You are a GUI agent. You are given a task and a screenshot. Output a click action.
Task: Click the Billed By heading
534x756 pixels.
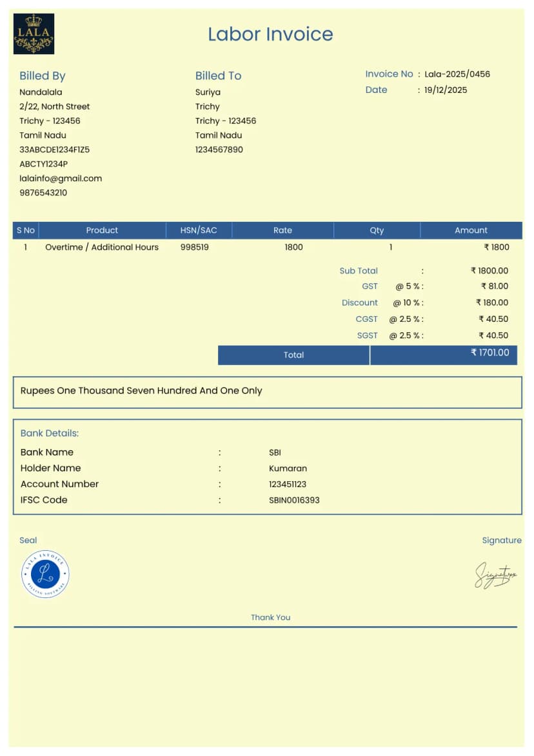[x=43, y=75]
